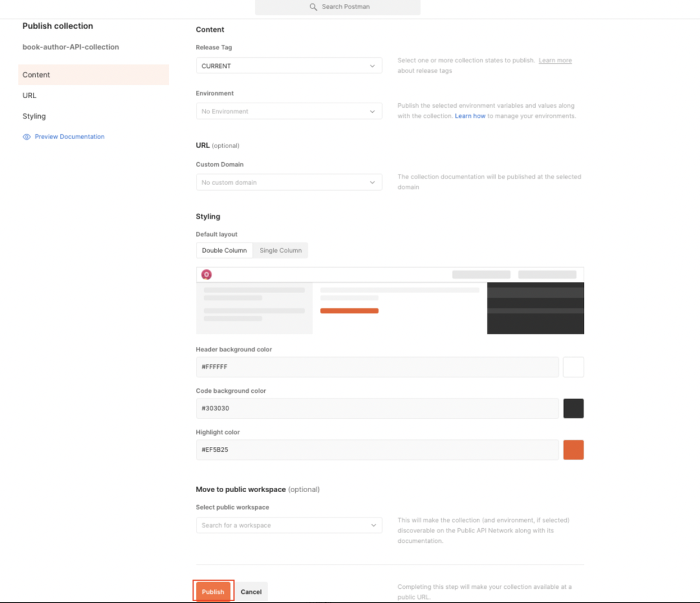Pick header background color white swatch
This screenshot has height=603, width=700.
[573, 367]
